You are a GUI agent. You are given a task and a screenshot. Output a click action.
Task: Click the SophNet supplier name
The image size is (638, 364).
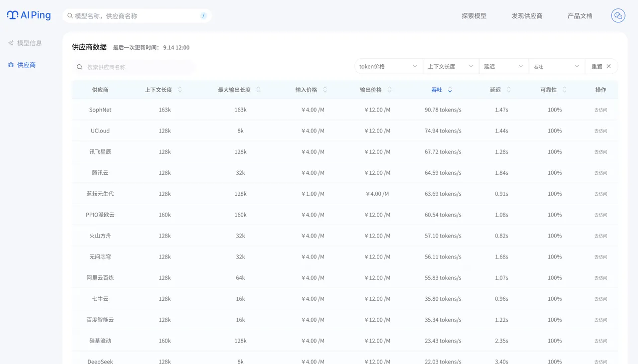[100, 110]
